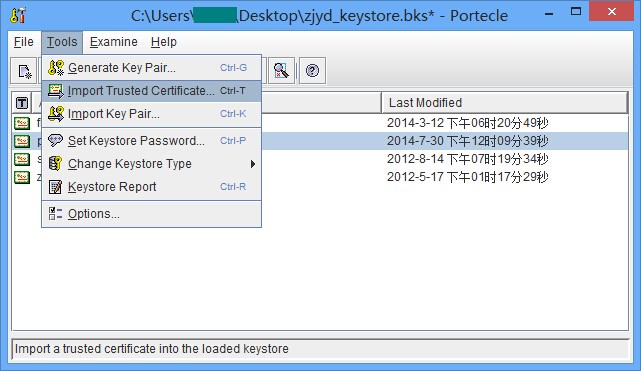Image resolution: width=641 pixels, height=371 pixels.
Task: Click date 2012-5-17 下午01时17分29秒
Action: point(468,177)
